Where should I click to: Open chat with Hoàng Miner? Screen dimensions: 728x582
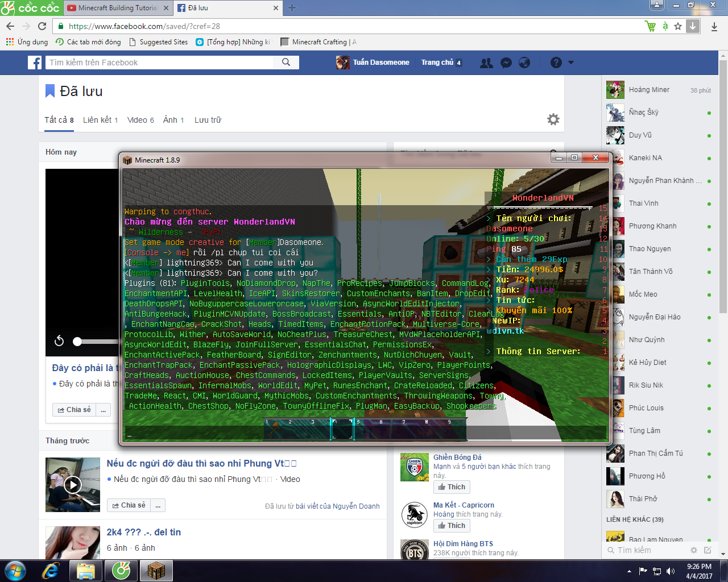[659, 90]
